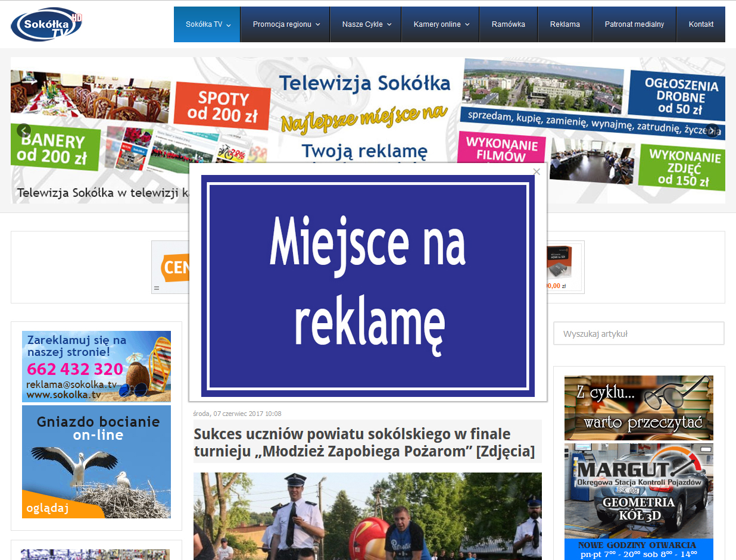Open the Reklama menu item
The image size is (736, 560).
coord(565,24)
